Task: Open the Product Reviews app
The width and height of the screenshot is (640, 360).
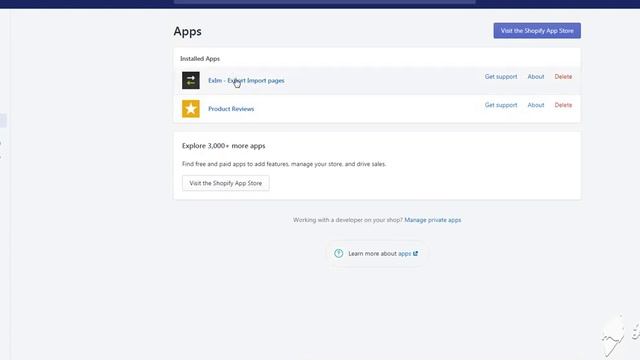Action: [231, 109]
